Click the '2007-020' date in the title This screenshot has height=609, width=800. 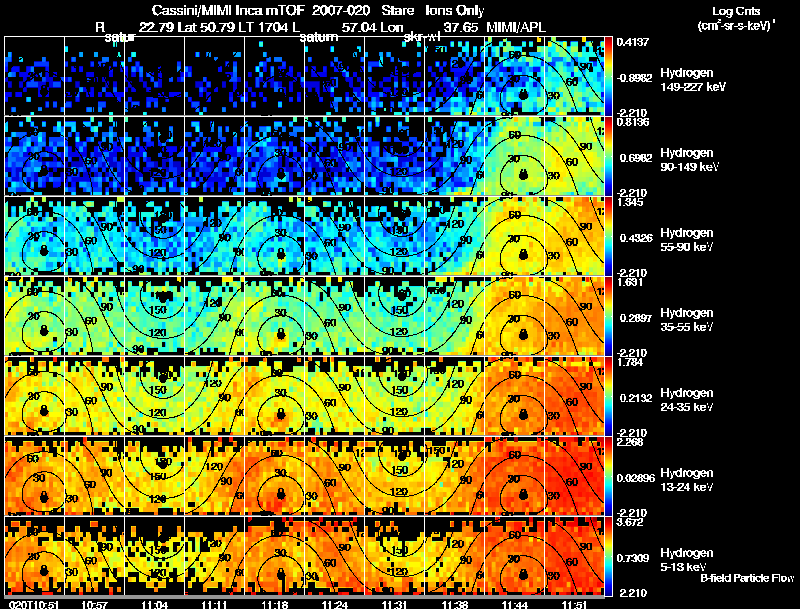[x=341, y=10]
